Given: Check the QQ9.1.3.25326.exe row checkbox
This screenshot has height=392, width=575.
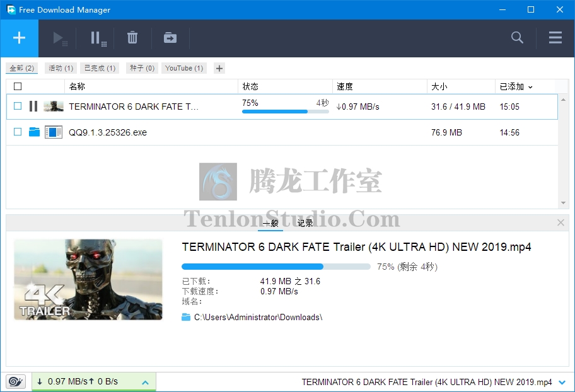Looking at the screenshot, I should tap(18, 132).
